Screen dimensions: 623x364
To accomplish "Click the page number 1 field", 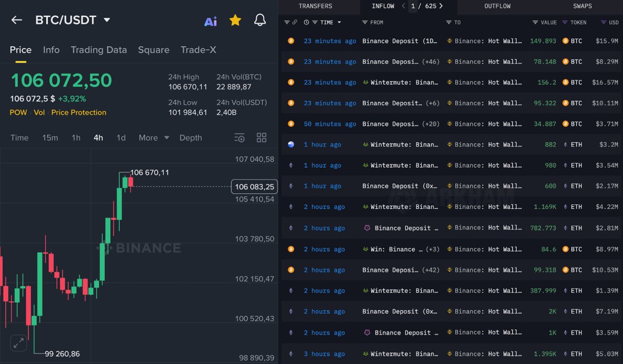I will coord(413,6).
